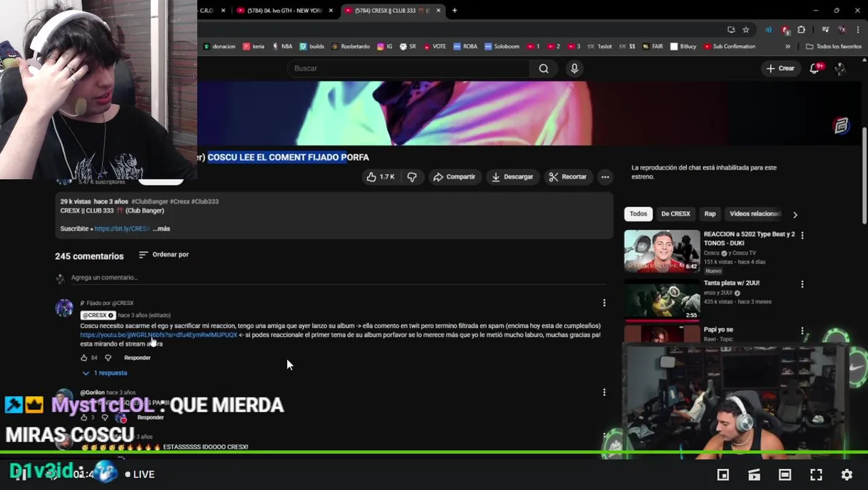
Task: Open stream player settings gear
Action: pos(847,475)
